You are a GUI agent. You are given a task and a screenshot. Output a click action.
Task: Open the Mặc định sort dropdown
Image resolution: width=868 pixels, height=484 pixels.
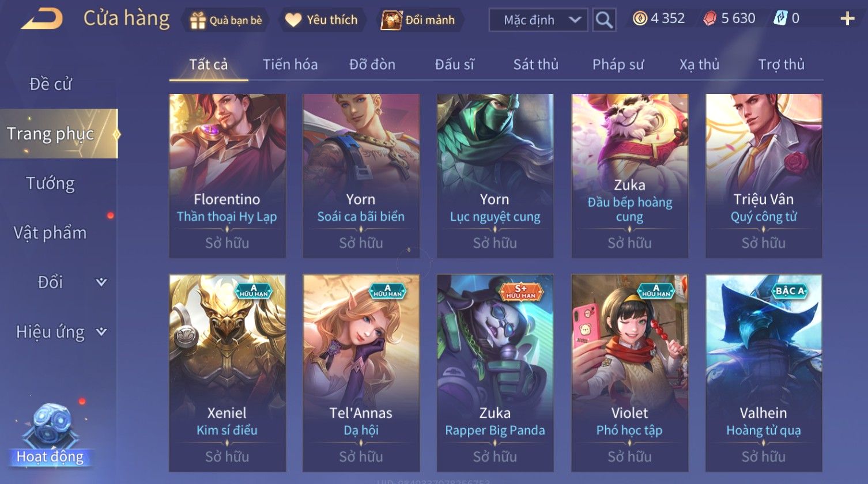[538, 20]
